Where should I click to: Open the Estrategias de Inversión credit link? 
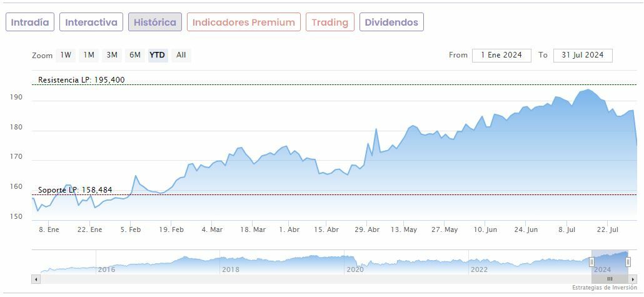tap(604, 288)
